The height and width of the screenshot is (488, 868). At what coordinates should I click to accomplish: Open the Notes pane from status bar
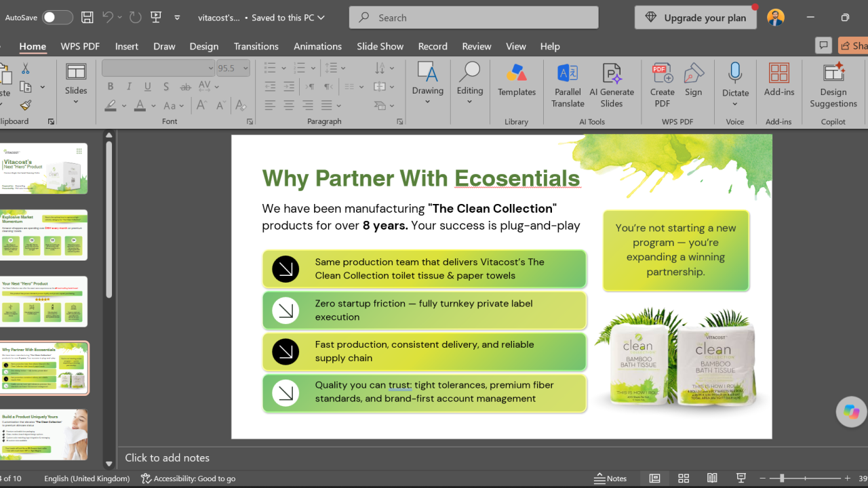click(610, 479)
